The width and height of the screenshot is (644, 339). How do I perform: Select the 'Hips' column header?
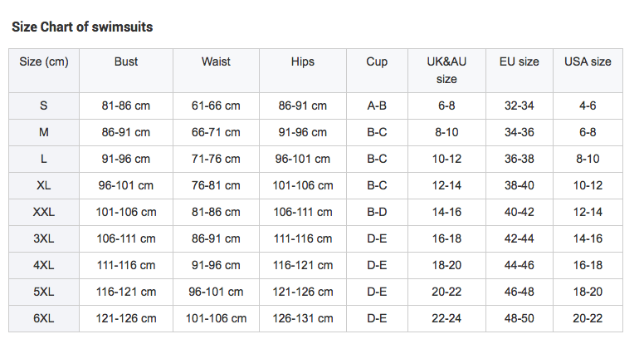tap(303, 61)
